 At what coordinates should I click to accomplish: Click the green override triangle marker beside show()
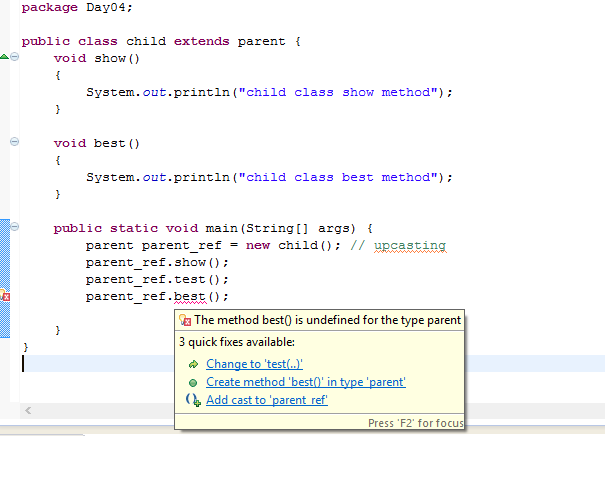(x=4, y=57)
